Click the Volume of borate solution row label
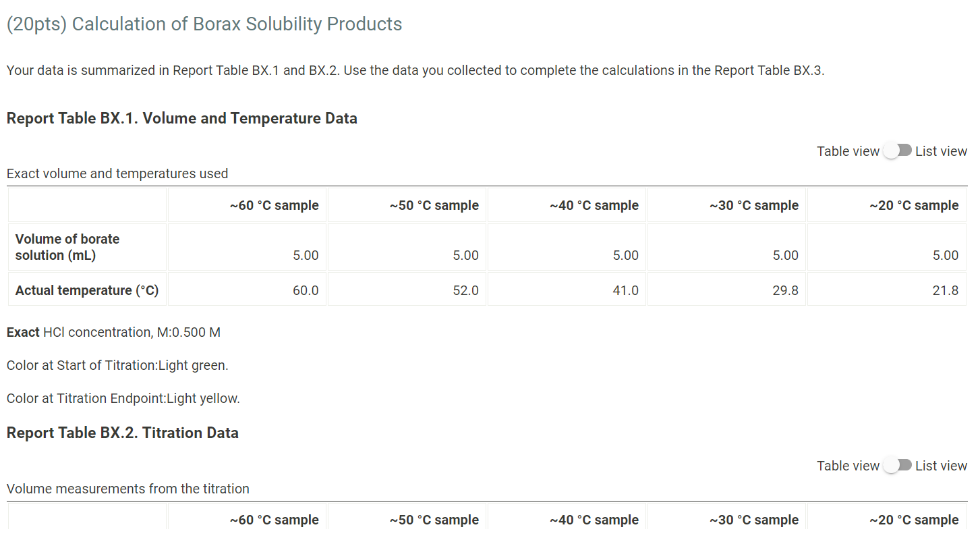 [x=67, y=246]
